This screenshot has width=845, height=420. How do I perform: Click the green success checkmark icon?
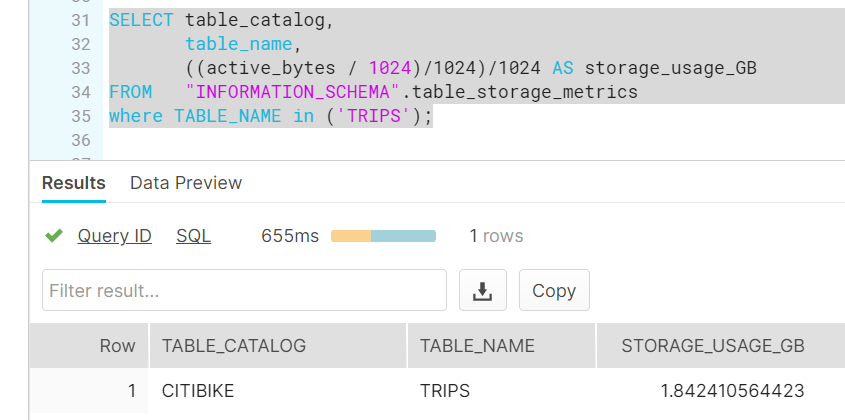[x=54, y=236]
